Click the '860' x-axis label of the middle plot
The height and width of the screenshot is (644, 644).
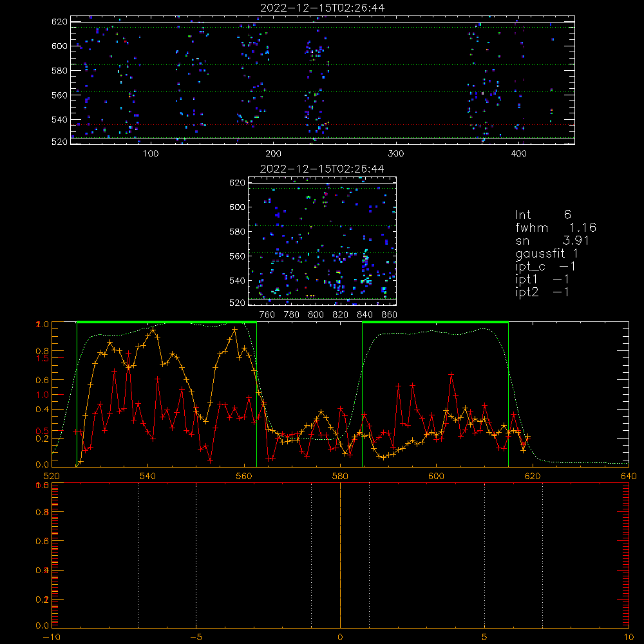click(390, 315)
